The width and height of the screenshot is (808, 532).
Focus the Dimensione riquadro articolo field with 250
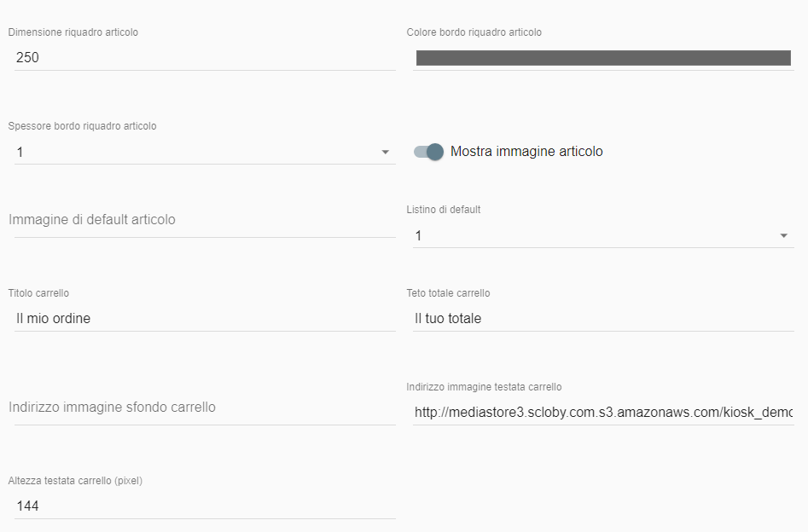point(205,58)
